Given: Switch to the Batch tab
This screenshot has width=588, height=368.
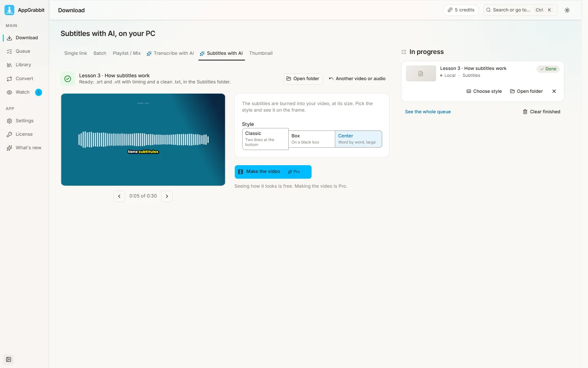Looking at the screenshot, I should (x=100, y=53).
